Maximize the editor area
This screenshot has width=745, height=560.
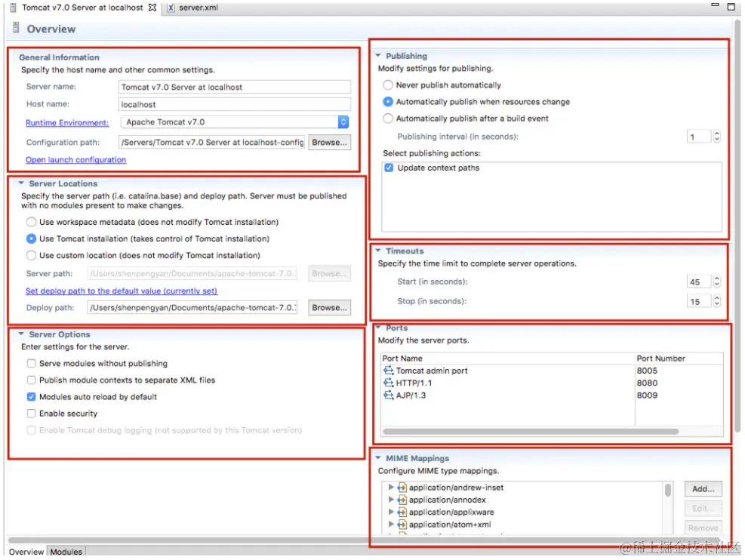pos(731,7)
